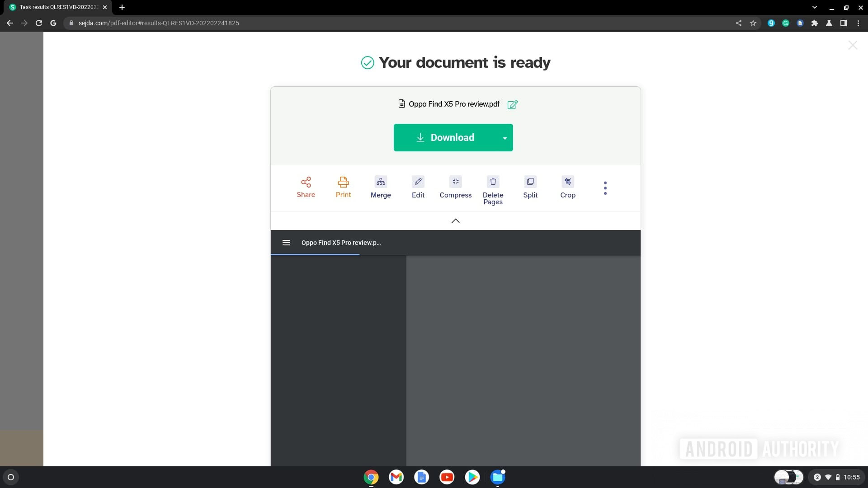Open the sidebar hamburger menu
This screenshot has height=488, width=868.
point(286,243)
